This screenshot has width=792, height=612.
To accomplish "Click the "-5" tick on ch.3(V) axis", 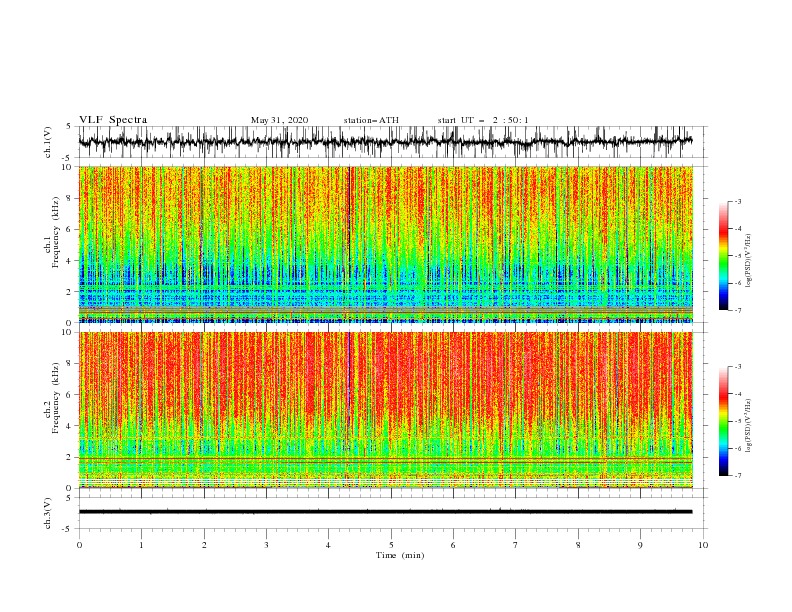I will (67, 529).
